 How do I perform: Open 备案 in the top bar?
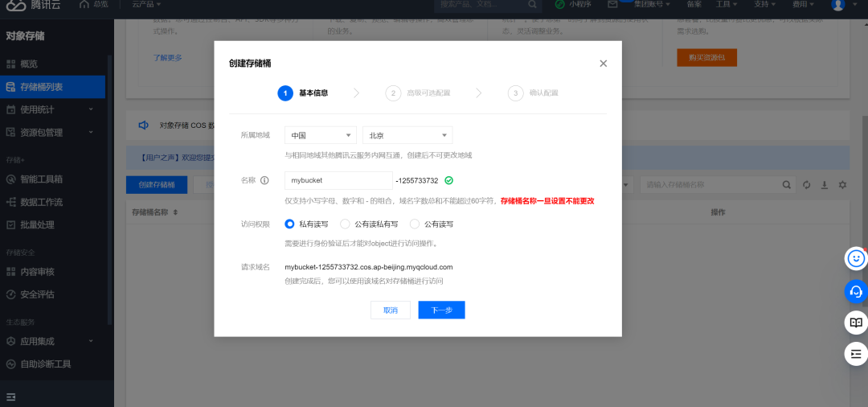(694, 5)
